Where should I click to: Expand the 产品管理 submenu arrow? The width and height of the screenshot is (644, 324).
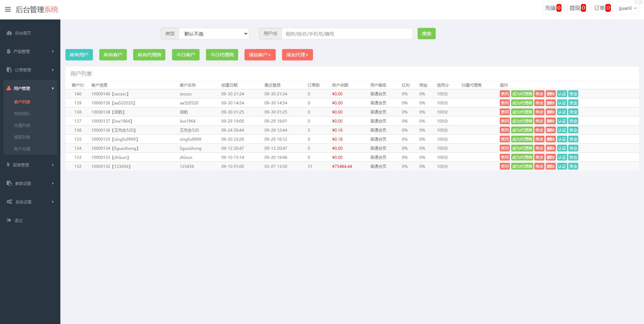click(x=53, y=51)
